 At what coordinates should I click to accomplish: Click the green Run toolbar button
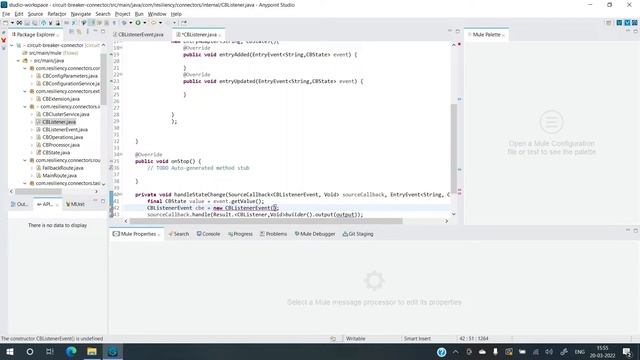tap(138, 23)
